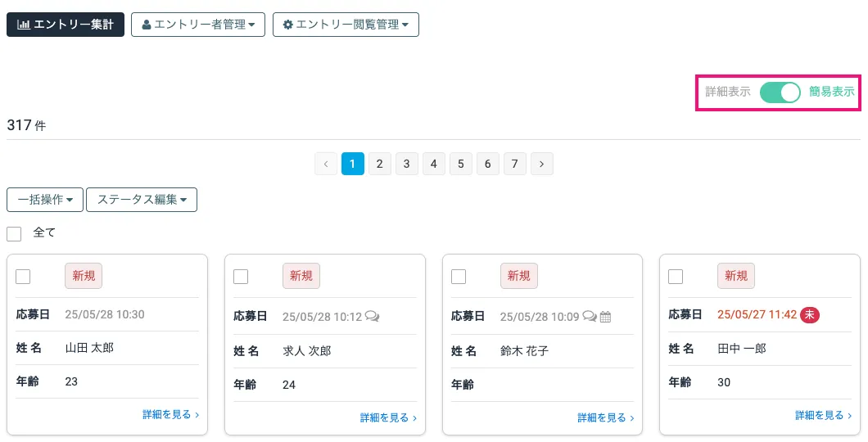This screenshot has height=442, width=868.
Task: Open the 一括操作 bulk actions dropdown
Action: pyautogui.click(x=45, y=200)
